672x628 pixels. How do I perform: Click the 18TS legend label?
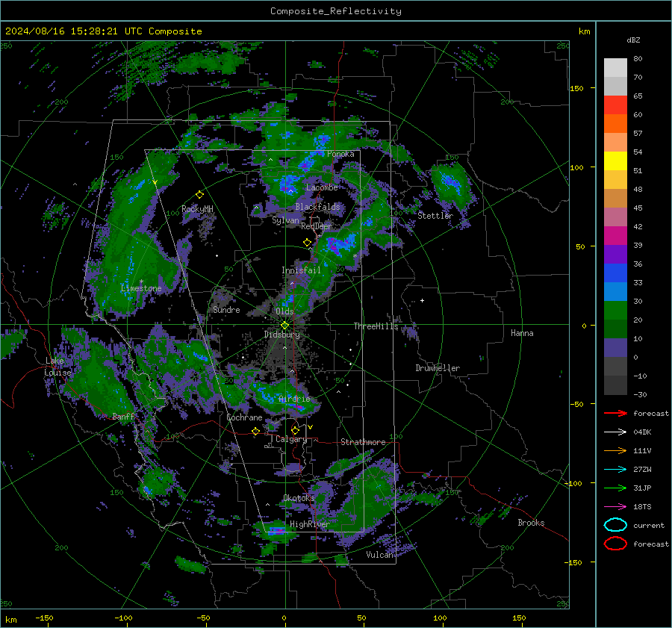[x=642, y=507]
